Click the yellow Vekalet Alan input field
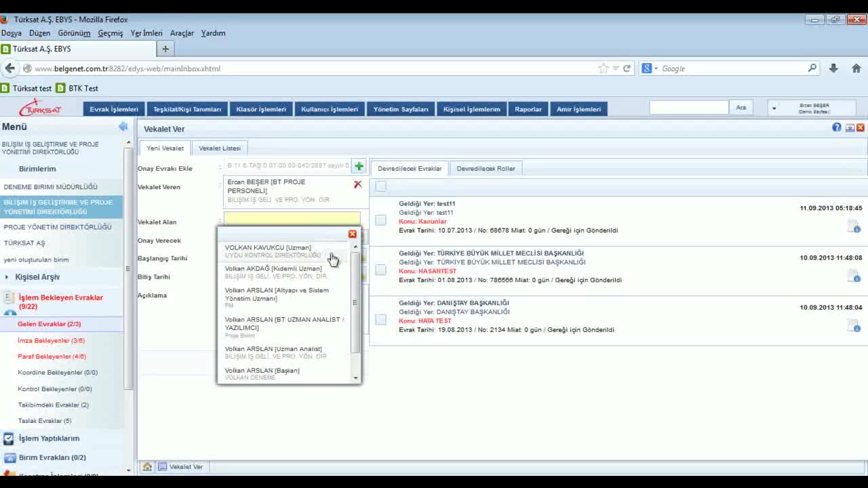868x488 pixels. coord(292,218)
